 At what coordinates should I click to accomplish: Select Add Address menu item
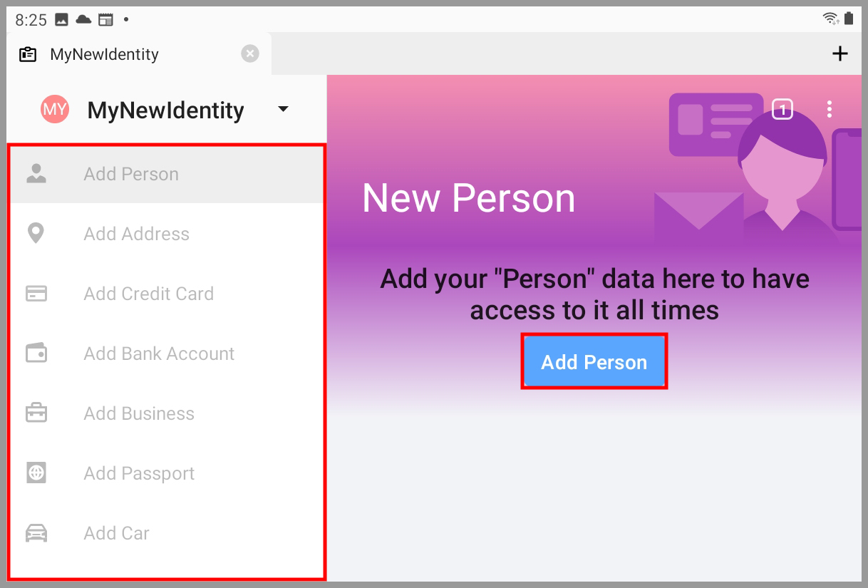[x=167, y=234]
